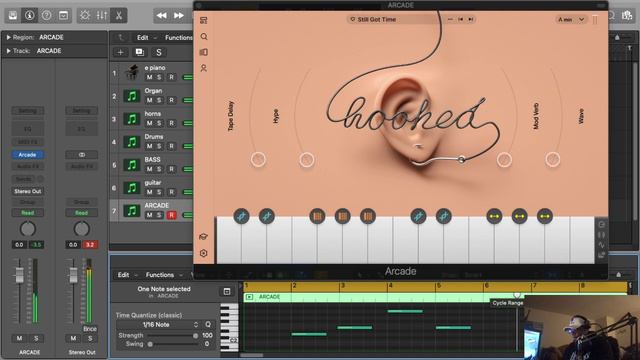
Task: Record-enable the guitar track
Action: pyautogui.click(x=171, y=192)
